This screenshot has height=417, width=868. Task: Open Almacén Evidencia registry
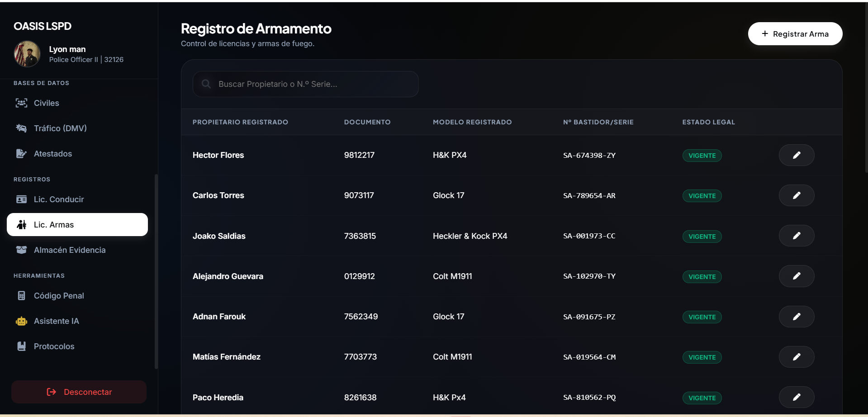(77, 250)
